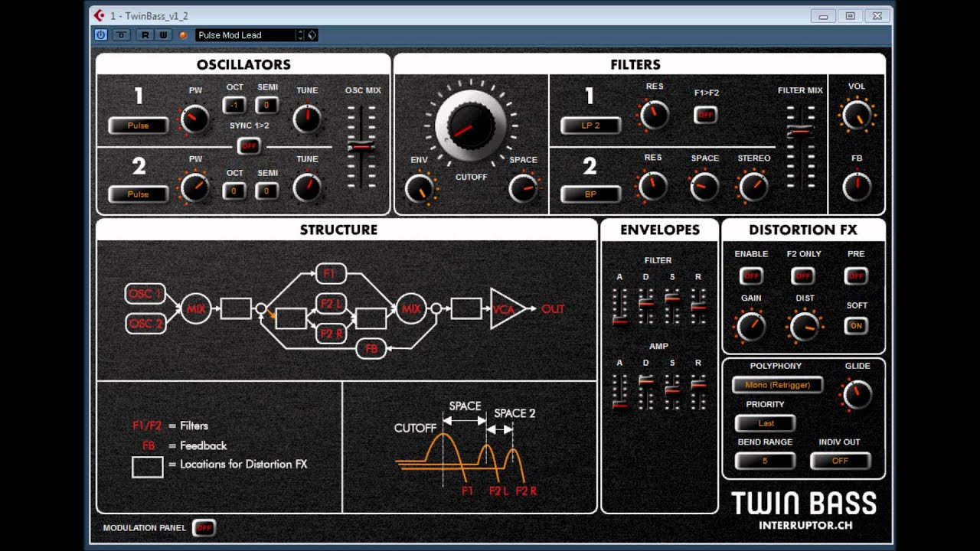Click filter 2 RES knob
The image size is (980, 551).
653,187
